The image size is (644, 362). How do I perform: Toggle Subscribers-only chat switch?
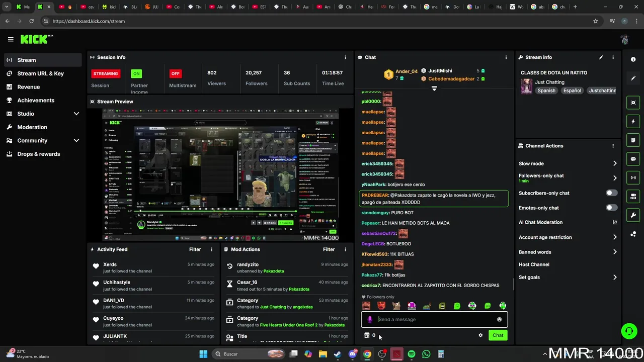coord(611,193)
